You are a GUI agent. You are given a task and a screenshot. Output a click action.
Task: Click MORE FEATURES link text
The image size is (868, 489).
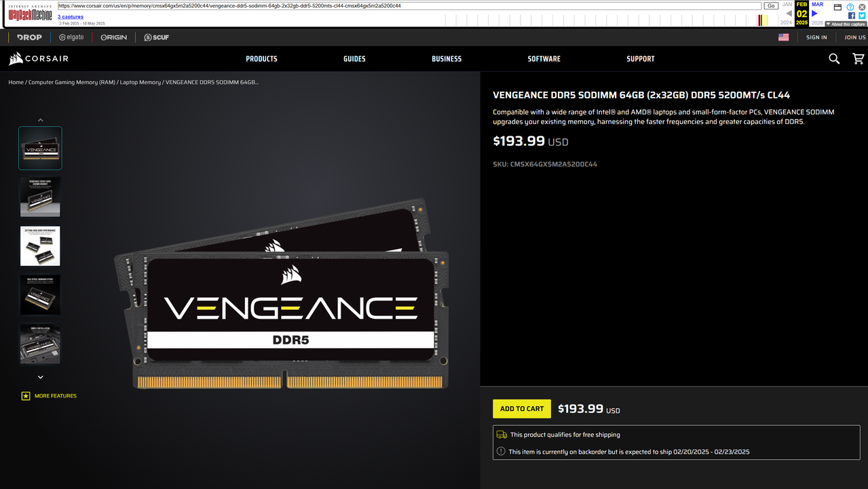[x=56, y=396]
